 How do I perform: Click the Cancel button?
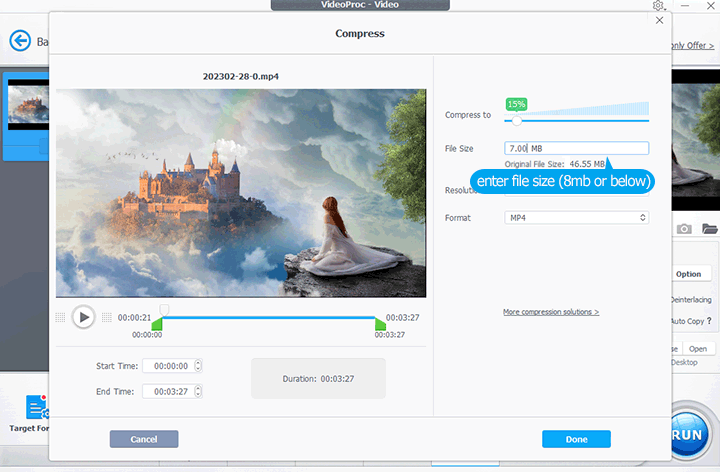click(144, 439)
